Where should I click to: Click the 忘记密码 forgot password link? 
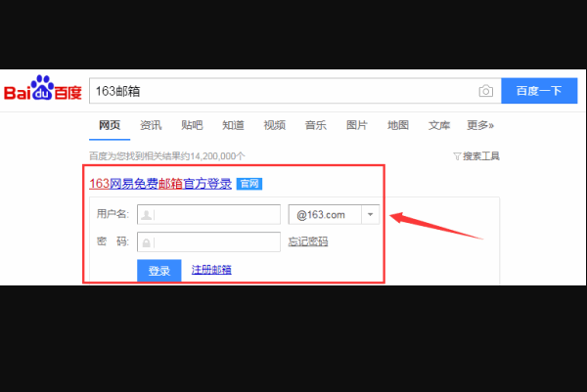(x=308, y=242)
